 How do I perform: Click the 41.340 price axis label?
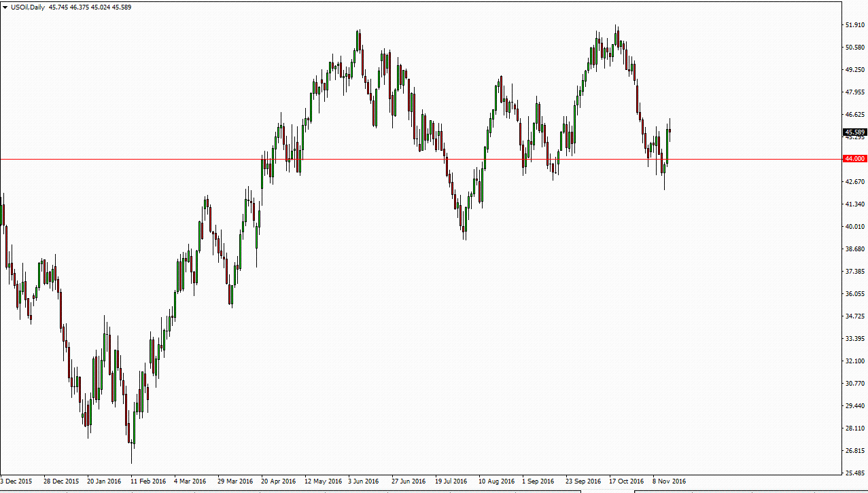point(854,204)
